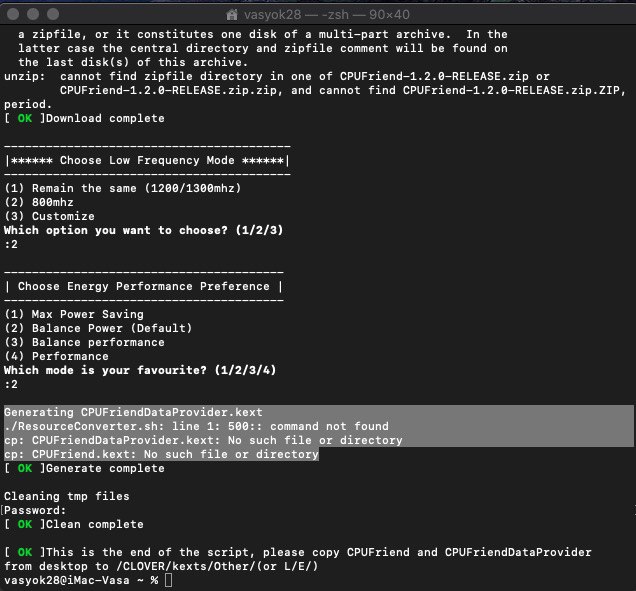Screen dimensions: 636x591
Task: Click the line '[ OK ]Download complete'
Action: tap(84, 118)
